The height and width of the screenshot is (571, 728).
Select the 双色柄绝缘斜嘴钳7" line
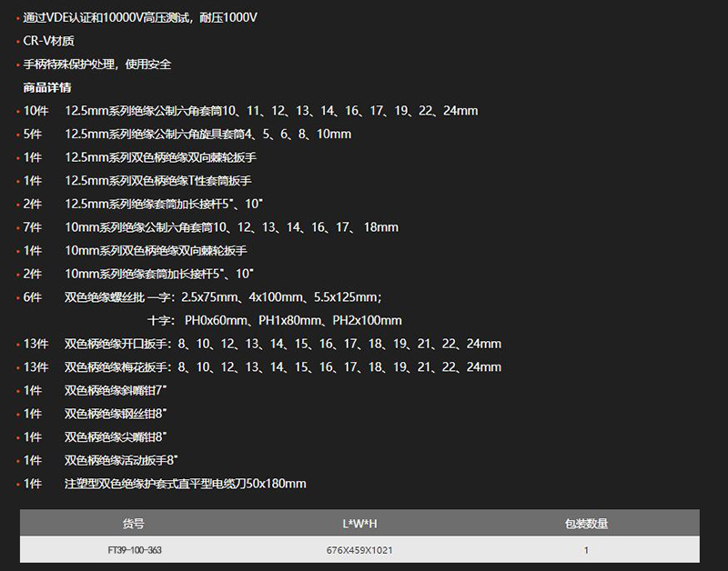116,390
